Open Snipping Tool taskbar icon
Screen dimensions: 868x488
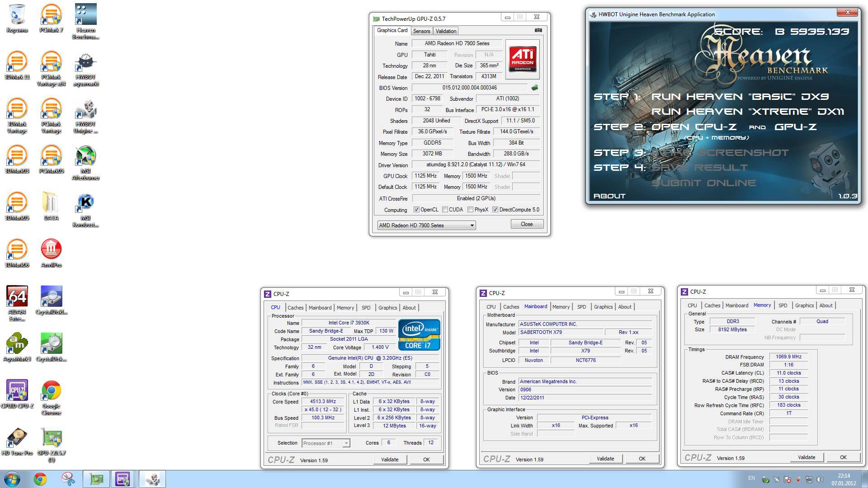coord(68,479)
